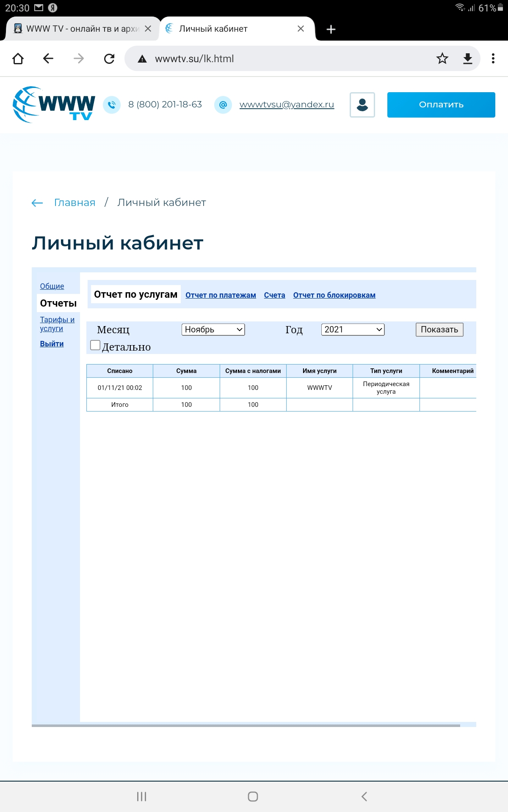Switch to Счета tab

pos(274,295)
